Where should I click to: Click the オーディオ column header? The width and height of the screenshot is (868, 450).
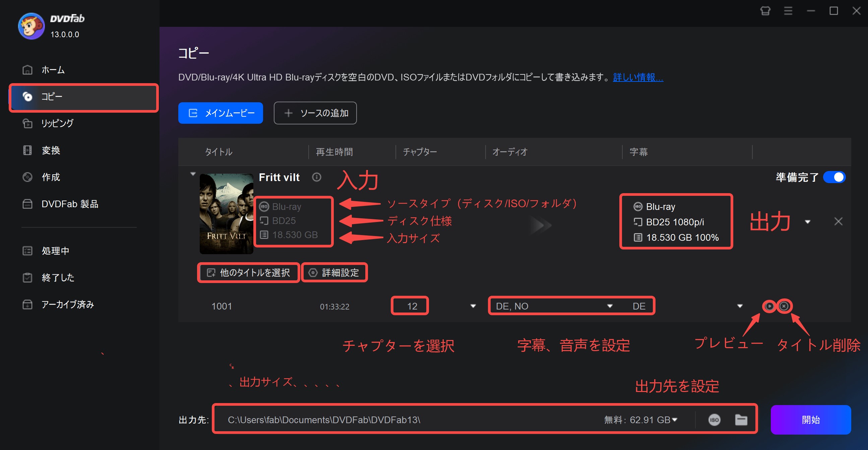coord(510,152)
